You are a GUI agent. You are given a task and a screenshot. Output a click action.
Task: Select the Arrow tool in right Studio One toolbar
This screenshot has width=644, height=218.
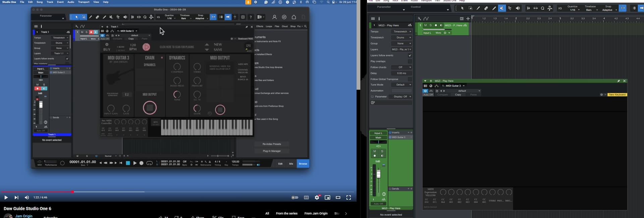pyautogui.click(x=463, y=8)
